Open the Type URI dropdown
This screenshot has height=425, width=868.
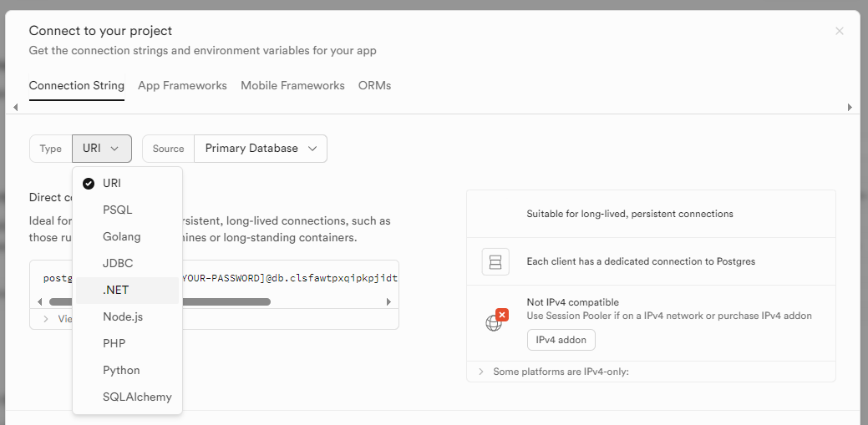click(x=102, y=149)
